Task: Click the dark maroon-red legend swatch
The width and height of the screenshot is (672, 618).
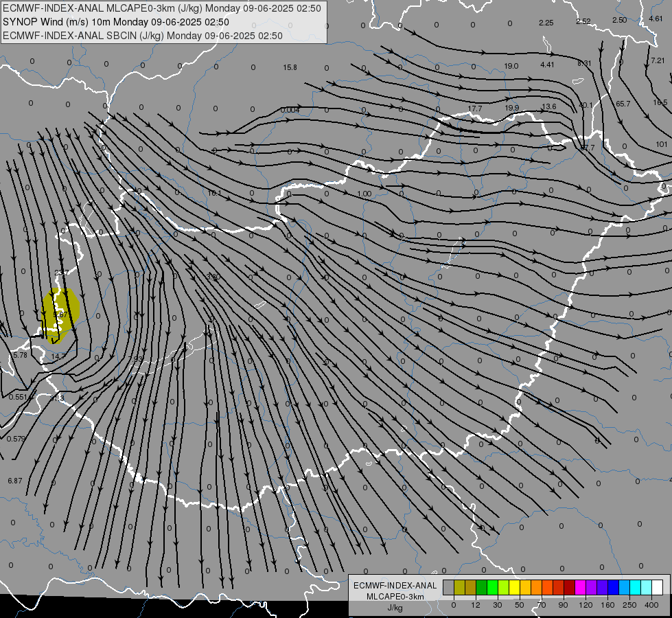Action: (570, 587)
